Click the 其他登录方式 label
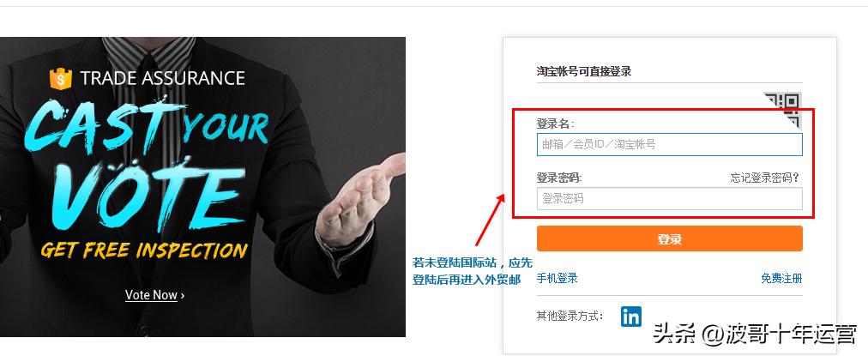The image size is (868, 356). (x=570, y=317)
